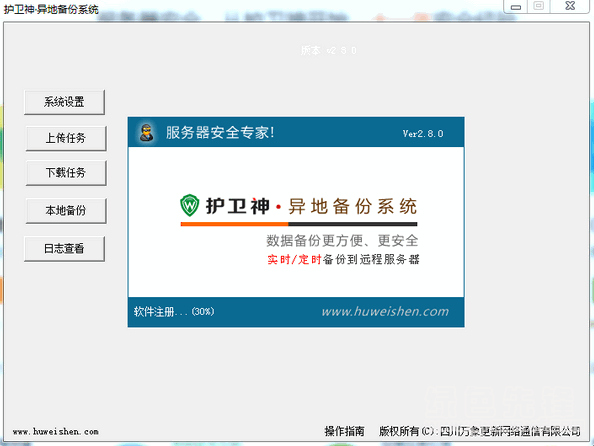
Task: Open the 系统设置 settings button
Action: point(64,102)
